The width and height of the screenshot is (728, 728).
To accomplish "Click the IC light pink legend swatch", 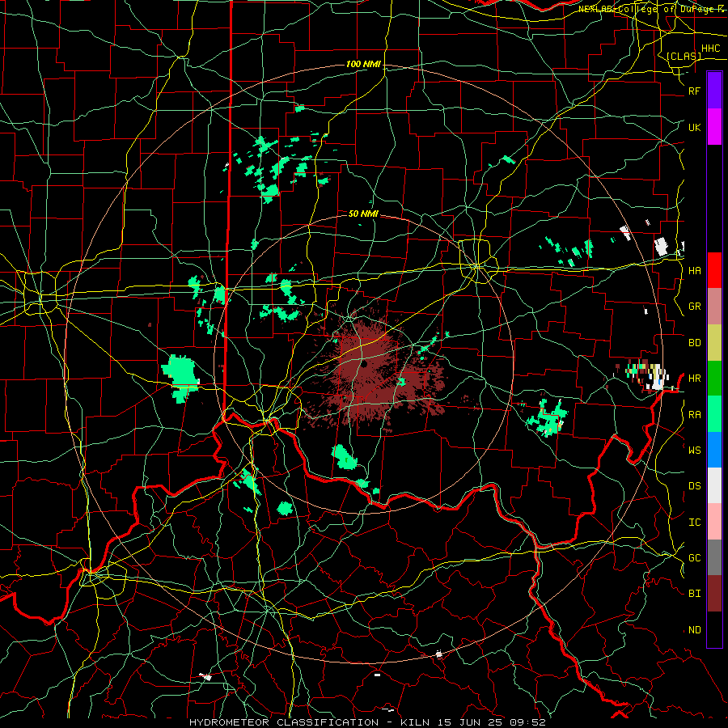I will [x=714, y=522].
